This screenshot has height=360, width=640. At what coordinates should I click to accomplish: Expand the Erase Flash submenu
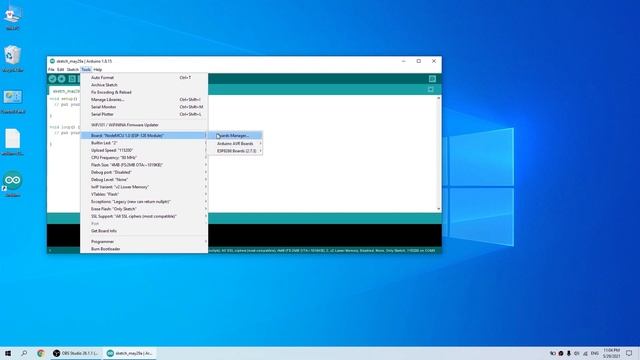coord(144,209)
